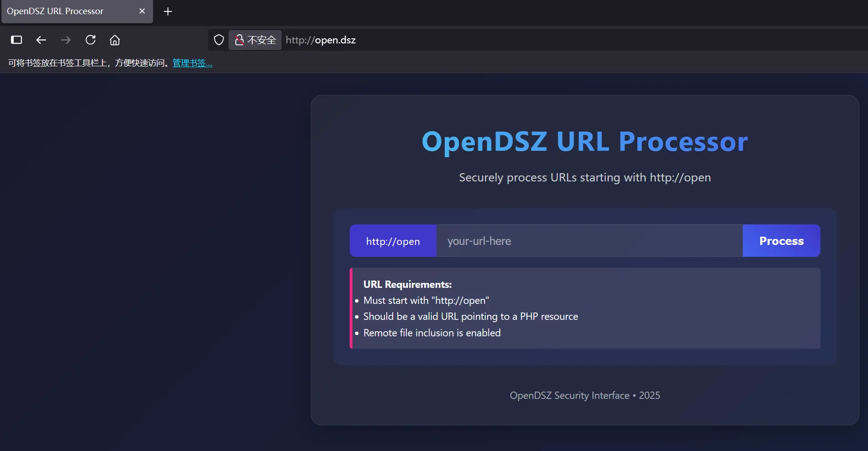Open the sidebar panel toggle icon

tap(16, 40)
